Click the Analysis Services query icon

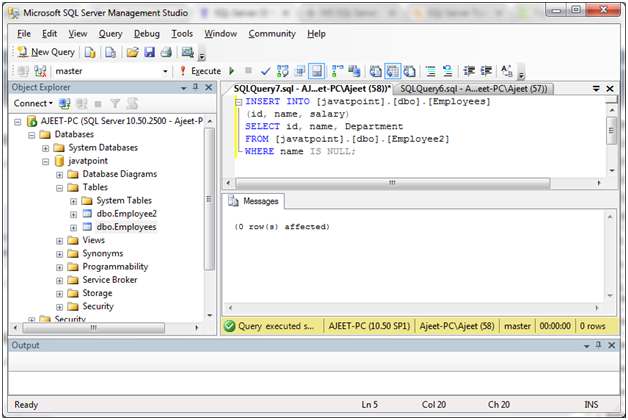point(110,52)
